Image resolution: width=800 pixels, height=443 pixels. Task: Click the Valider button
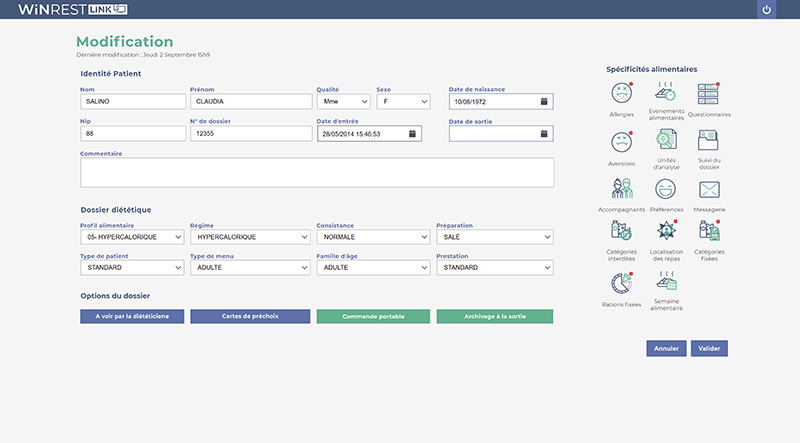click(x=709, y=349)
